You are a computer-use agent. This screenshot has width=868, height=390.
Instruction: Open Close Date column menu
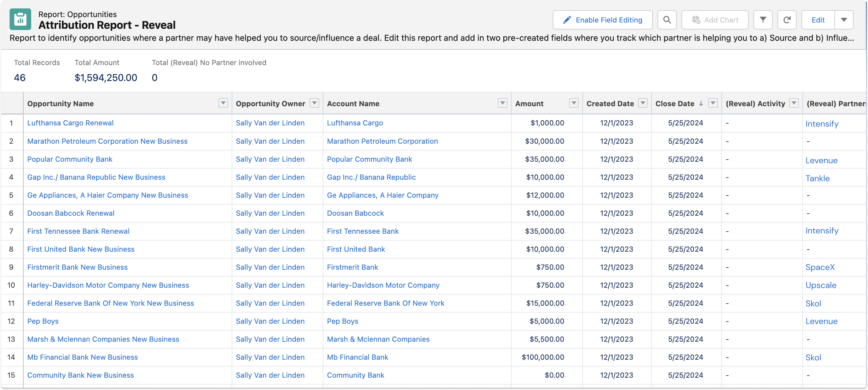713,103
